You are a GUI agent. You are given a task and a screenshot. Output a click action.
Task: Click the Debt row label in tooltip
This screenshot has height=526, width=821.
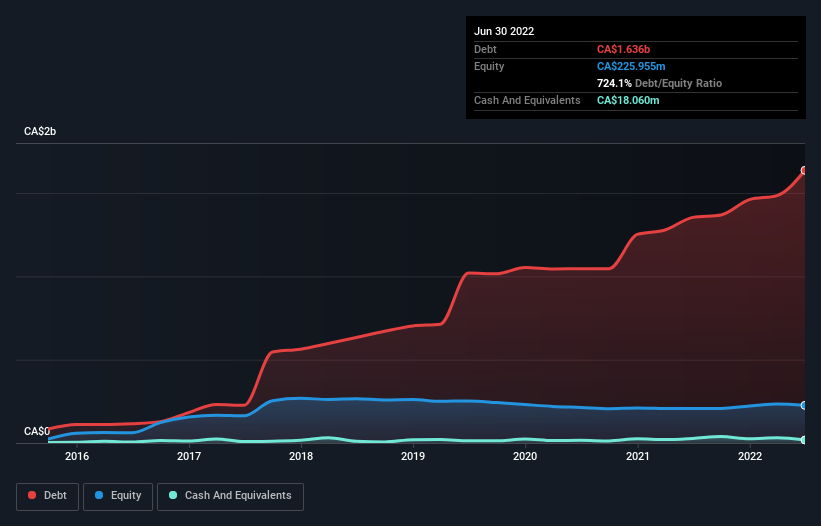pos(485,49)
